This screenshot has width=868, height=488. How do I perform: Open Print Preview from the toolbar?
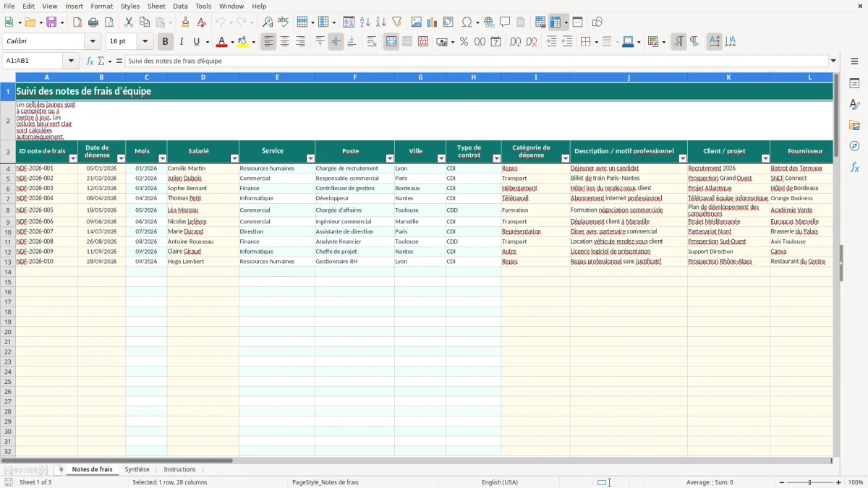pyautogui.click(x=109, y=22)
